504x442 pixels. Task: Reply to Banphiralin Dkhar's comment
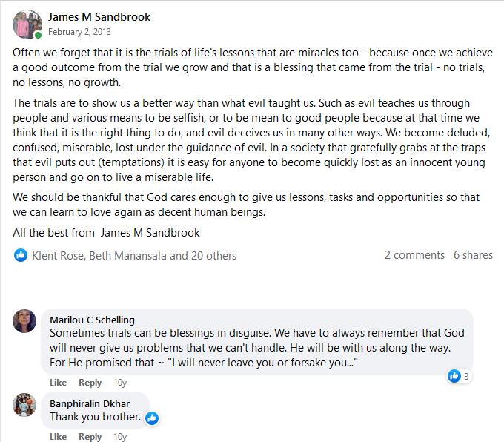point(90,437)
